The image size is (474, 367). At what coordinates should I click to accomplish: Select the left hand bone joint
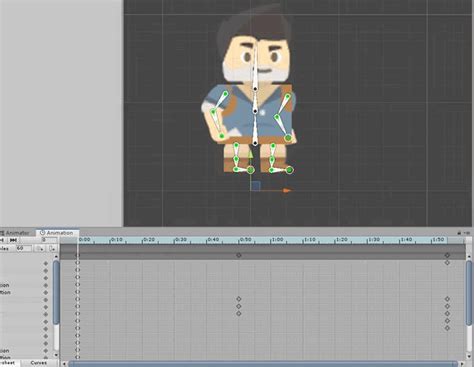pyautogui.click(x=222, y=136)
